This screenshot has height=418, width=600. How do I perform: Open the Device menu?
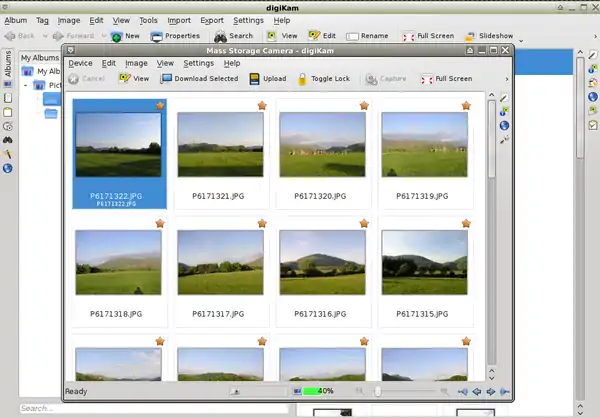pyautogui.click(x=80, y=63)
